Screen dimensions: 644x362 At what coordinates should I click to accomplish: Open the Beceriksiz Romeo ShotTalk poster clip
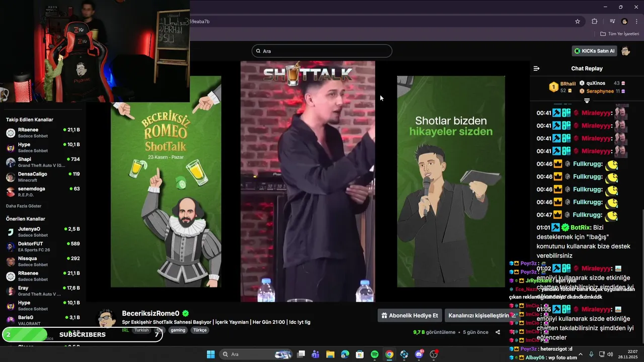pyautogui.click(x=166, y=182)
